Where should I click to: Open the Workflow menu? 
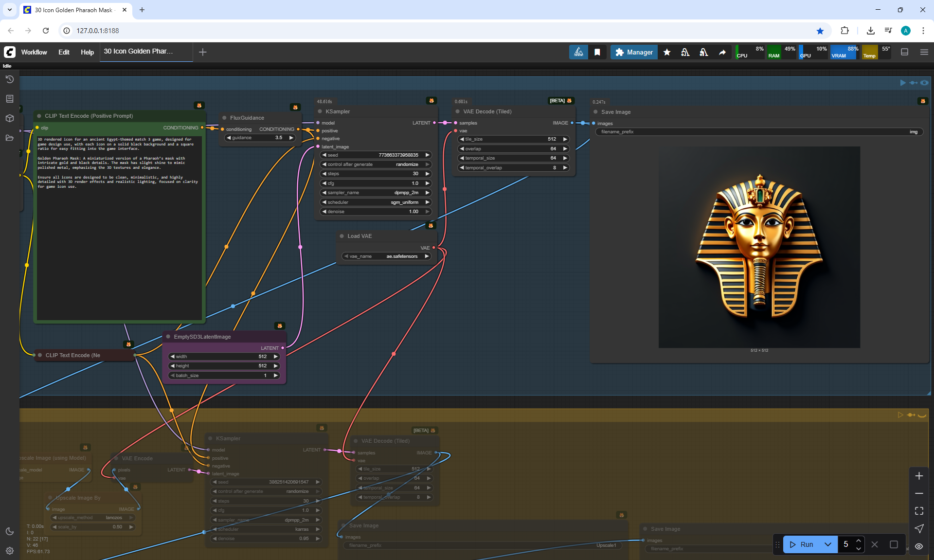coord(34,52)
